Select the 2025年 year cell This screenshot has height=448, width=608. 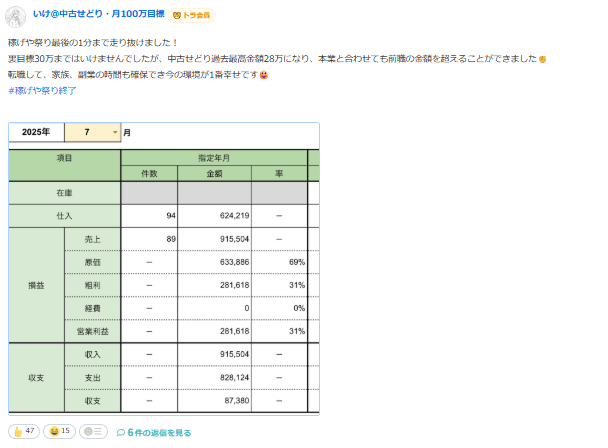36,132
